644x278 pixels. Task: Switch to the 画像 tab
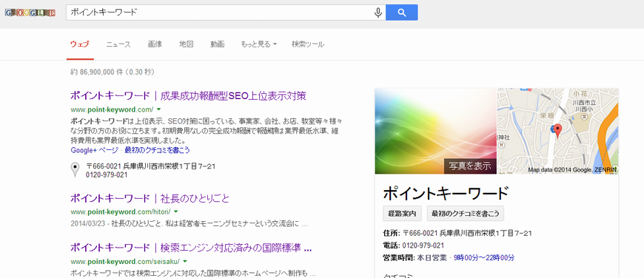click(155, 44)
